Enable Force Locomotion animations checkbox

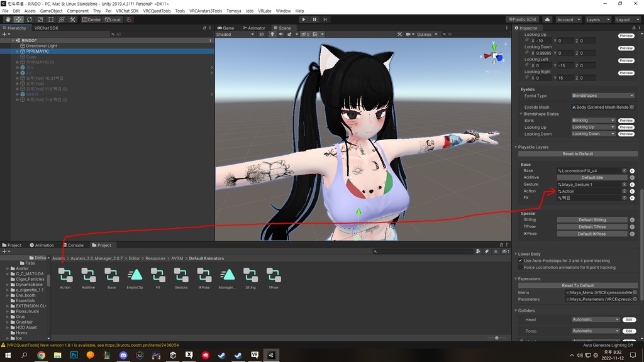(520, 268)
